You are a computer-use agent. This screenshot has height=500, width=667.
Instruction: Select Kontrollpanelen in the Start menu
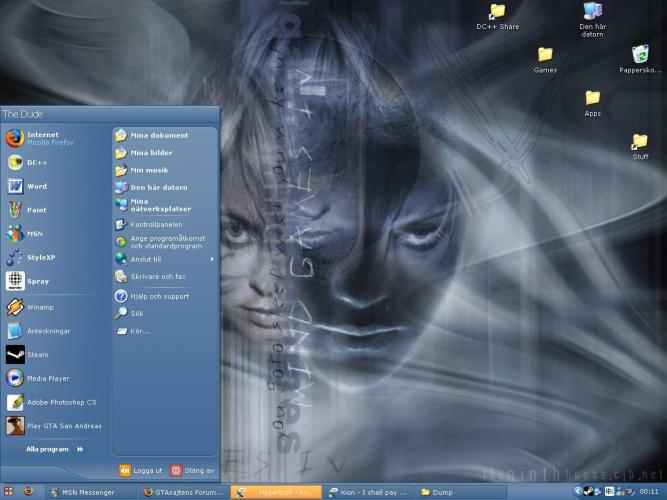[155, 225]
